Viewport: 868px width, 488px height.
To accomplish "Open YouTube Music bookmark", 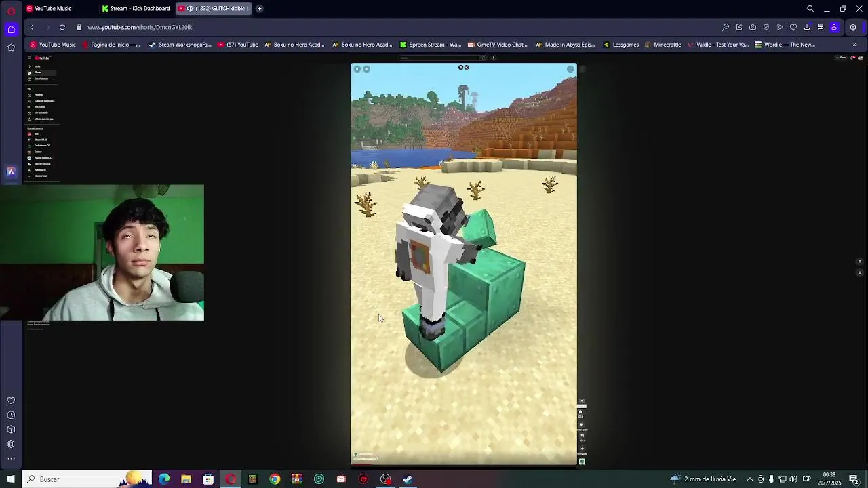I will coord(52,45).
